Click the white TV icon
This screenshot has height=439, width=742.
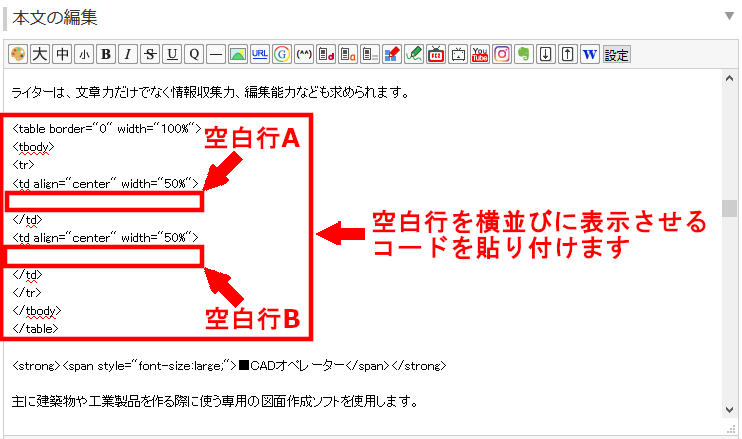click(458, 54)
